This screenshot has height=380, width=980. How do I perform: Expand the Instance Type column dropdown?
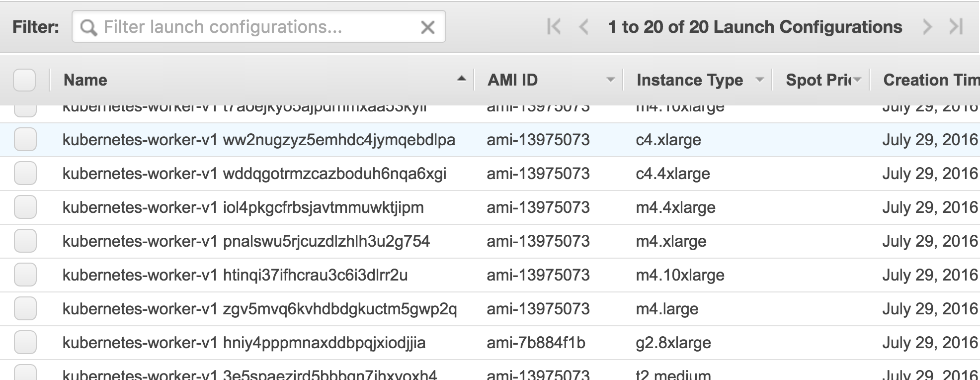[759, 80]
